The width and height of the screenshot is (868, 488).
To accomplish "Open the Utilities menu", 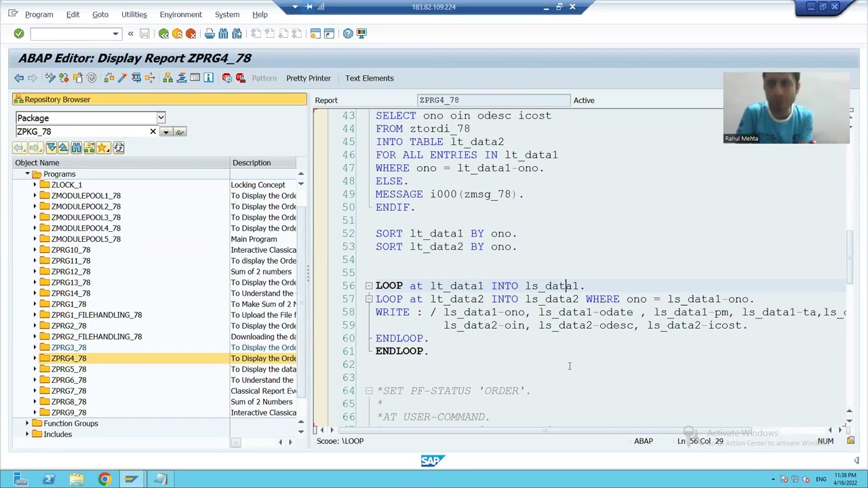I will [x=134, y=14].
